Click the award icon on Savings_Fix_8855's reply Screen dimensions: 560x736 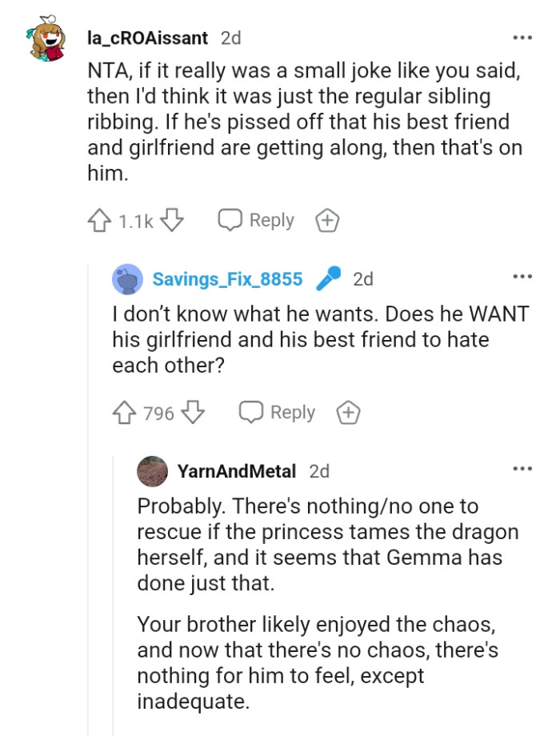(x=347, y=413)
